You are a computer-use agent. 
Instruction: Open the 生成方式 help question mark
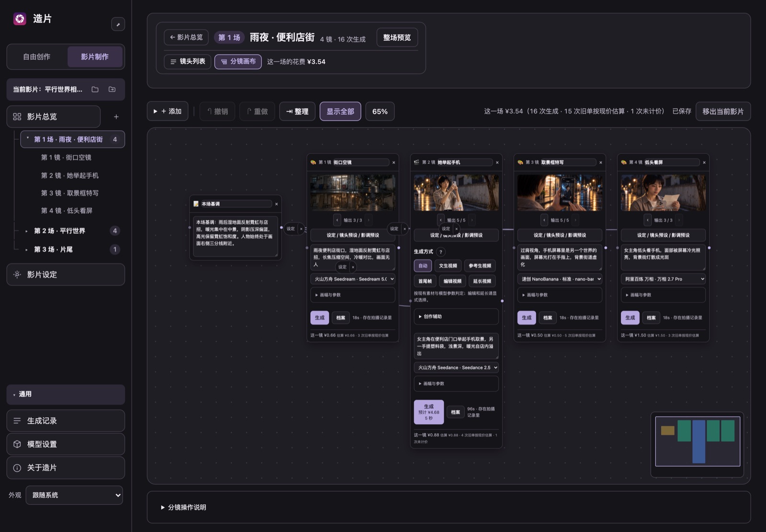coord(440,252)
